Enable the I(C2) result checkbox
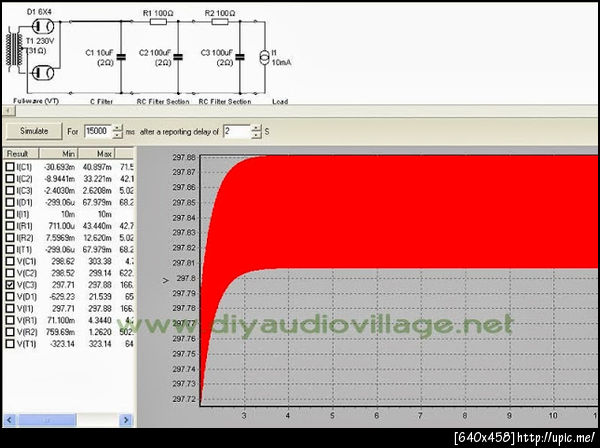Screen dimensions: 600x448 (10, 179)
